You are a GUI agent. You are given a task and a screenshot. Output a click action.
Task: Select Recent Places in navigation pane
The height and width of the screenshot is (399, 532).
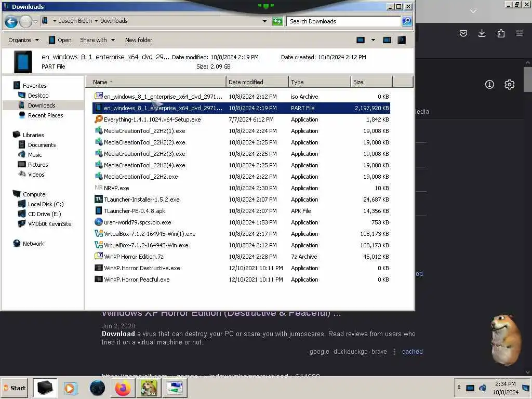click(x=46, y=115)
